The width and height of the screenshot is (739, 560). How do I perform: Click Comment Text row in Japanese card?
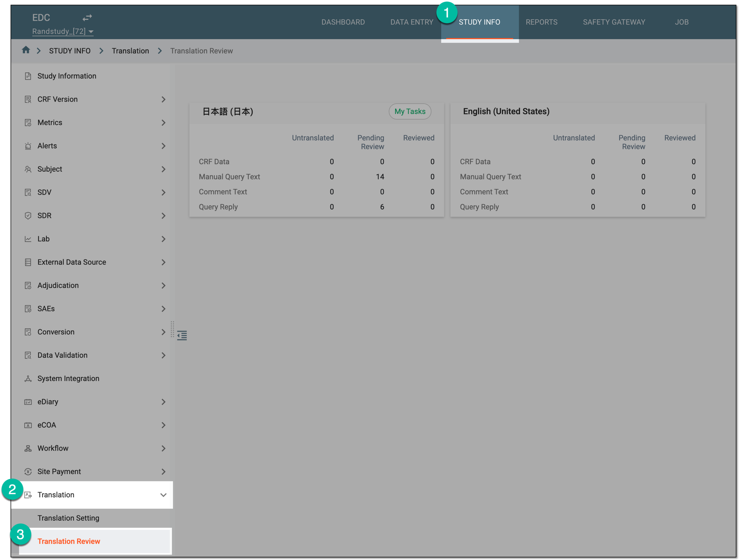click(x=316, y=192)
